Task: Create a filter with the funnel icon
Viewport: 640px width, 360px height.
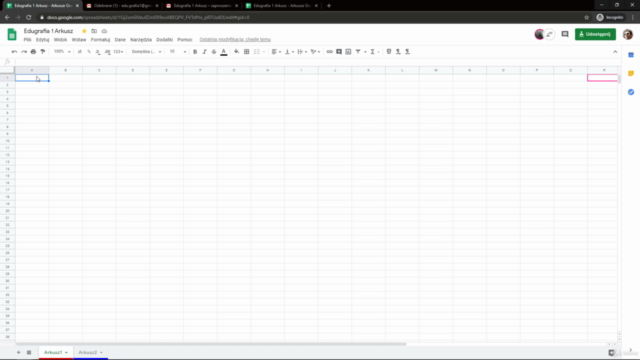Action: [358, 52]
